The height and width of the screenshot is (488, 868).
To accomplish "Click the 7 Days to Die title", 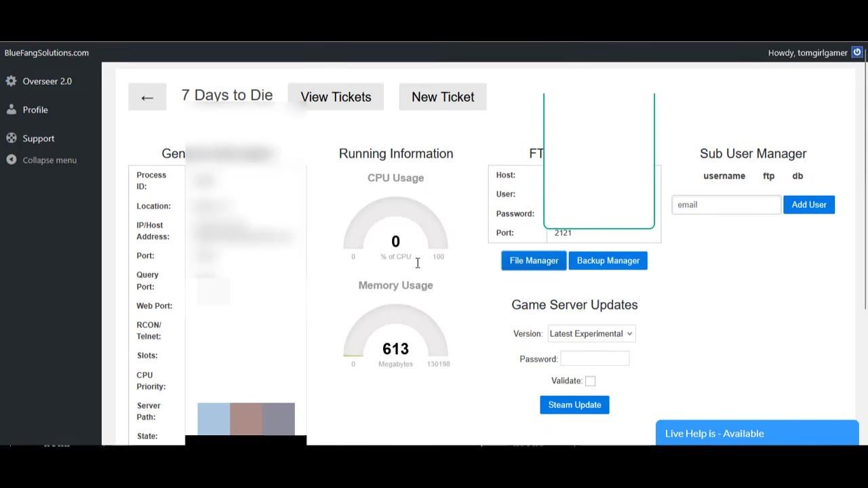I will point(227,96).
